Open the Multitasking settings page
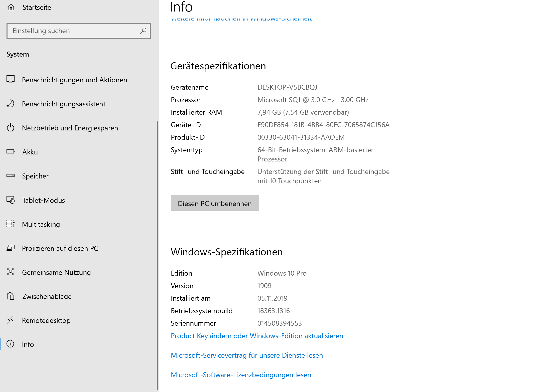536x392 pixels. pyautogui.click(x=41, y=224)
